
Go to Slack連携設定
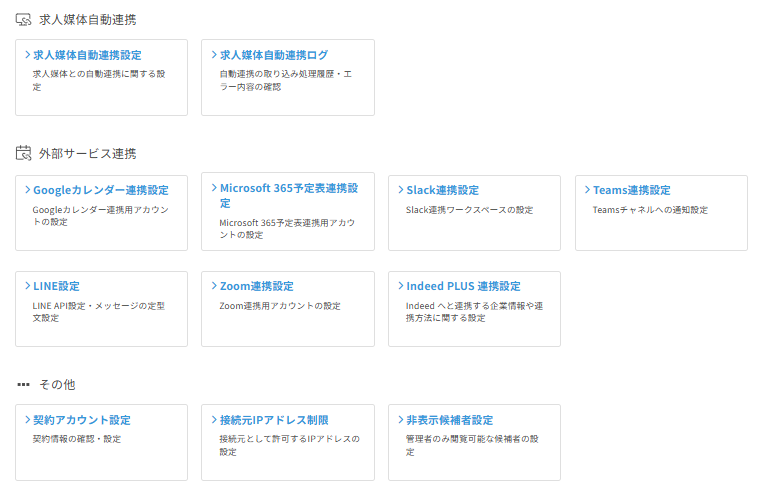[442, 190]
